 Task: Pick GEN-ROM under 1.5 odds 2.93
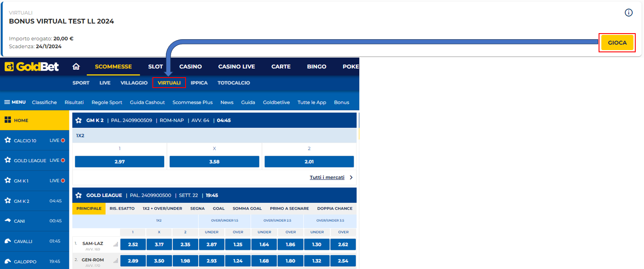click(x=211, y=261)
